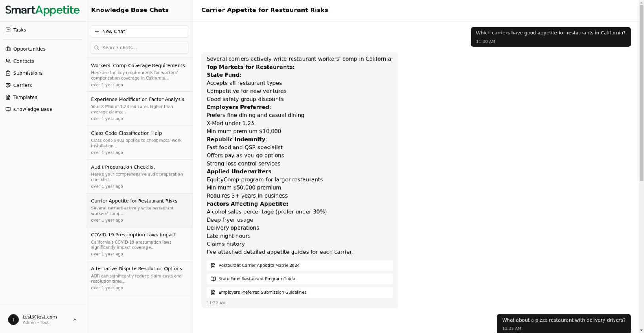This screenshot has width=644, height=333.
Task: Select the Tasks icon in the sidebar
Action: [8, 29]
